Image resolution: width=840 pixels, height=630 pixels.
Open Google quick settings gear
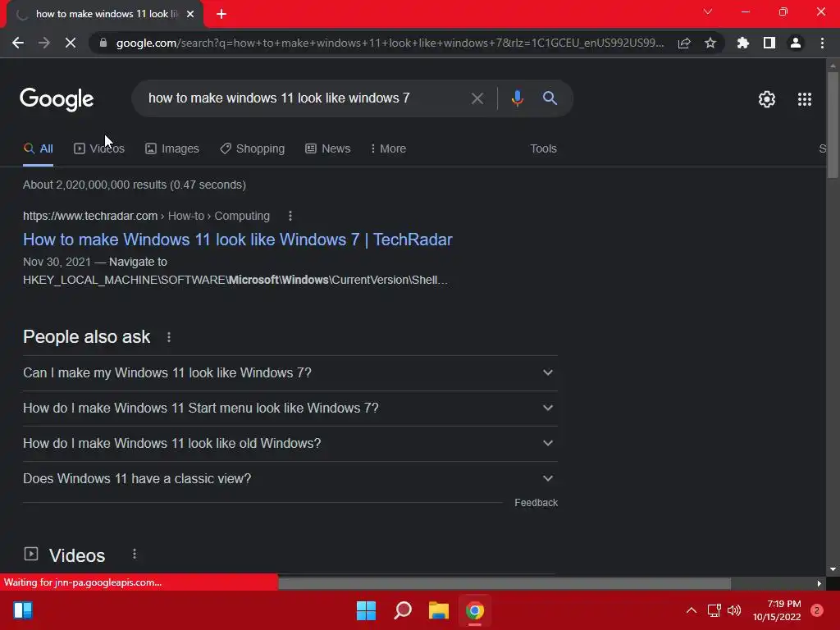click(767, 99)
